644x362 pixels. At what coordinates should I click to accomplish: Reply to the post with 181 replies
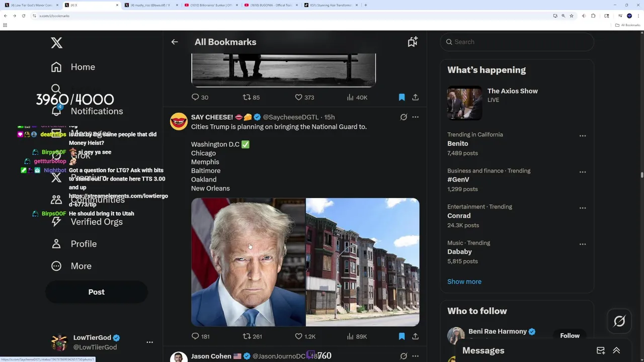coord(201,336)
